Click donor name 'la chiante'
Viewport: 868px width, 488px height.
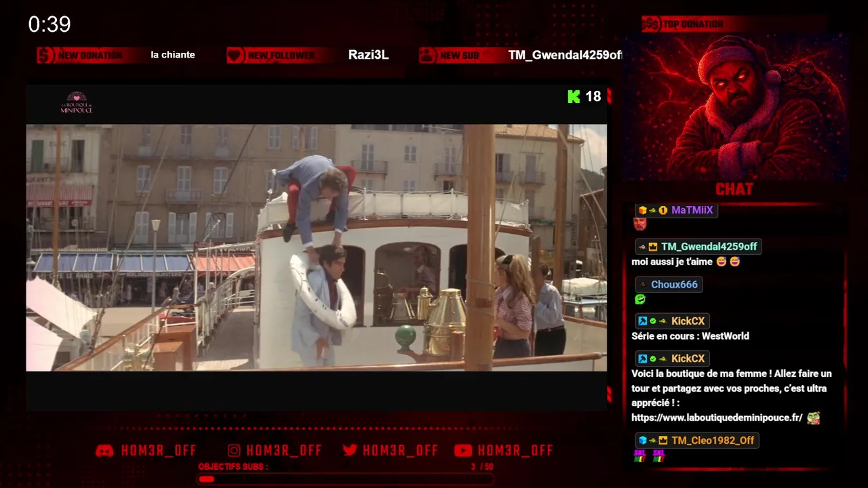(x=173, y=55)
